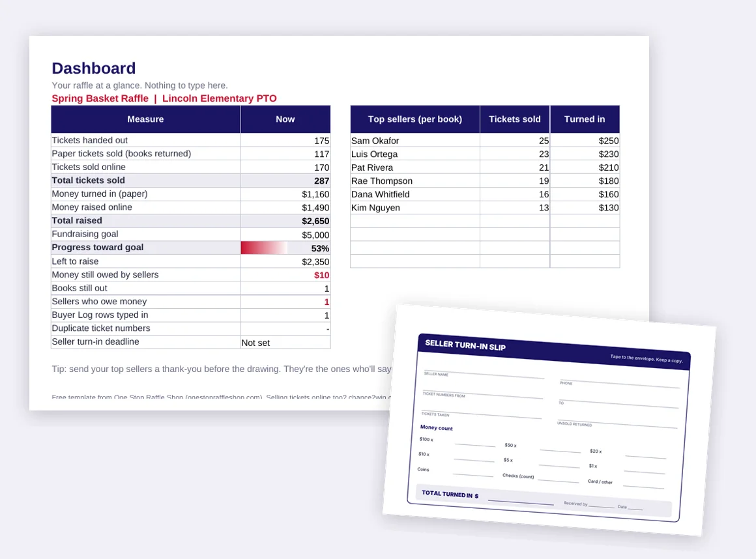Select the Fundraising goal value $5,000
The image size is (756, 559).
(316, 235)
